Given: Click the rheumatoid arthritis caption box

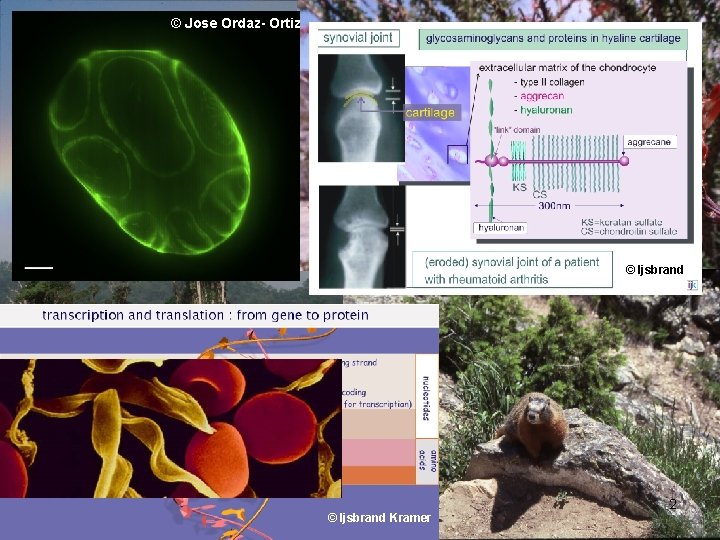Looking at the screenshot, I should click(x=512, y=270).
